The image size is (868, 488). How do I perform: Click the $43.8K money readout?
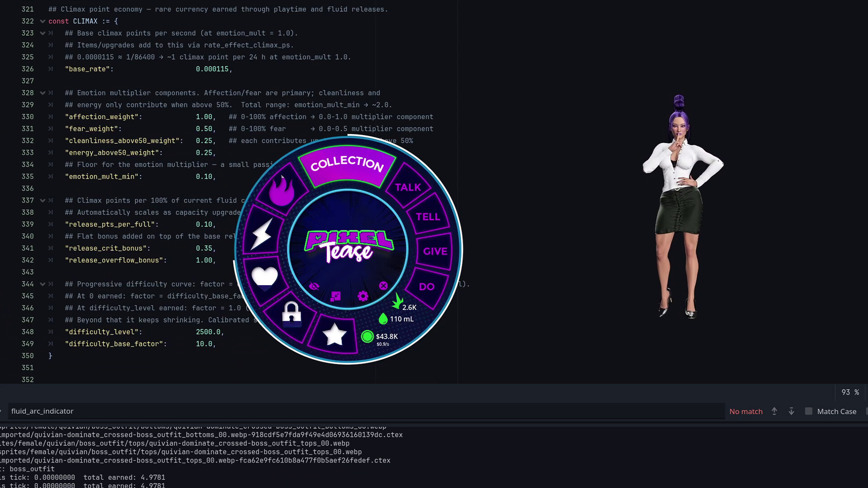click(387, 336)
